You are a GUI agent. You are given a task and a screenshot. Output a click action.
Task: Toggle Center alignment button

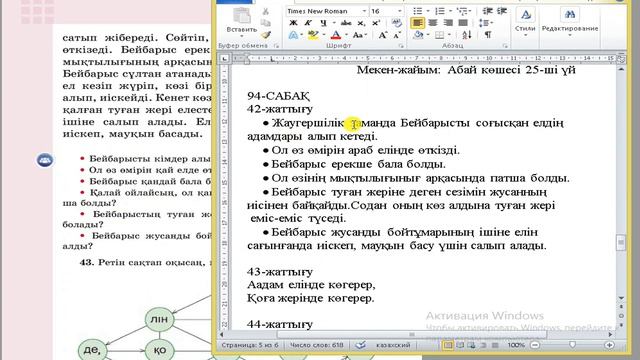click(433, 23)
